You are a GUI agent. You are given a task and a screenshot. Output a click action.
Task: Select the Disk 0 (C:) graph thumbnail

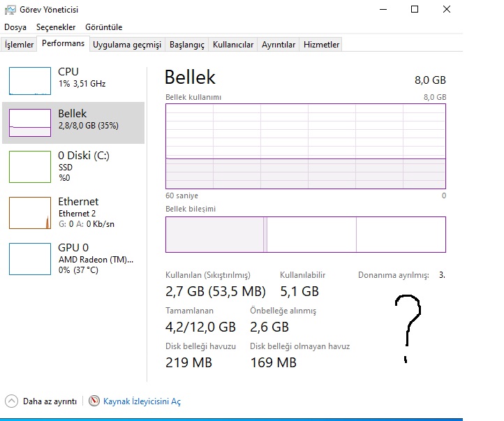point(30,165)
